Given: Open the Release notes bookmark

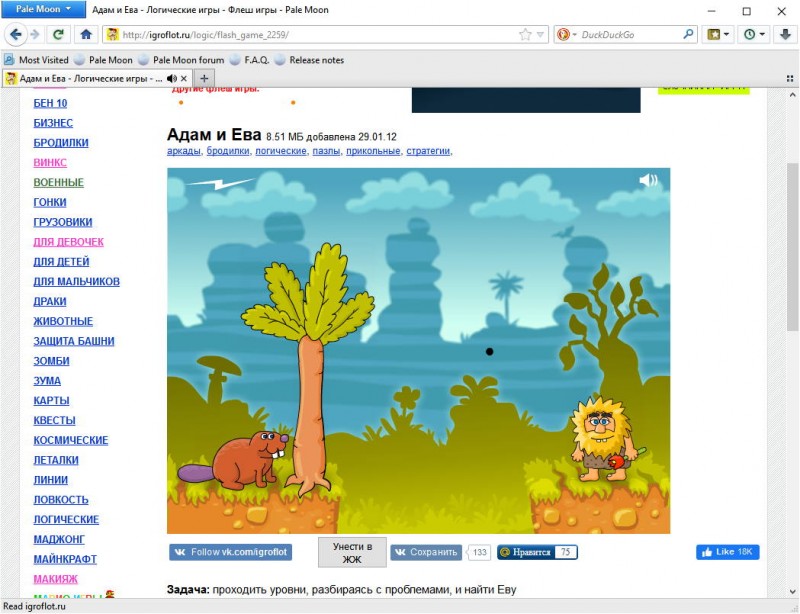Looking at the screenshot, I should point(309,60).
